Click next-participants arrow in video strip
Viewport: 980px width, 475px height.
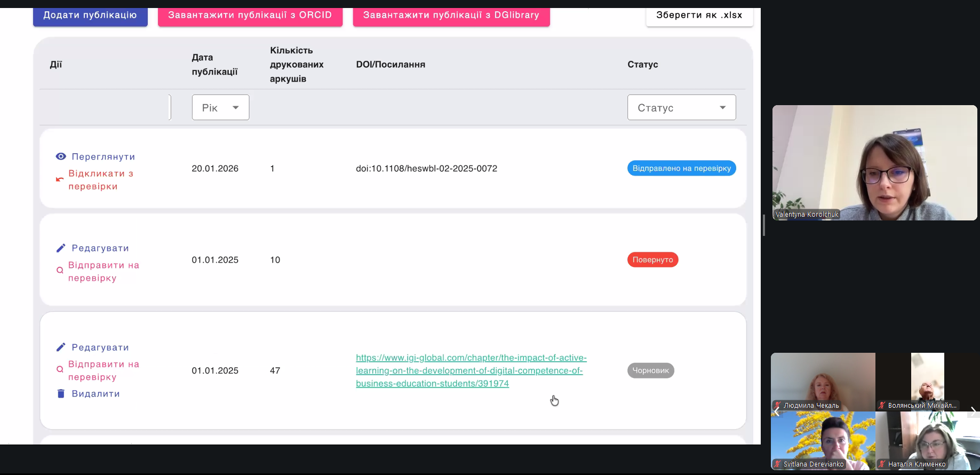tap(973, 411)
